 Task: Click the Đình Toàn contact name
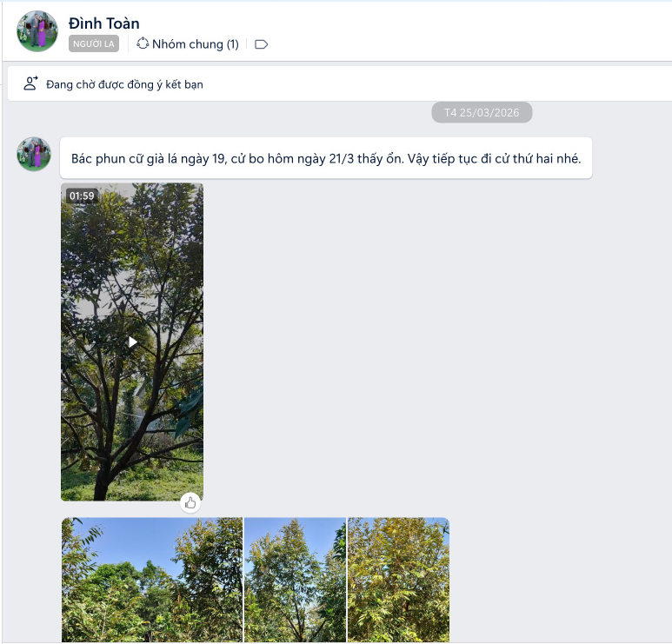104,23
